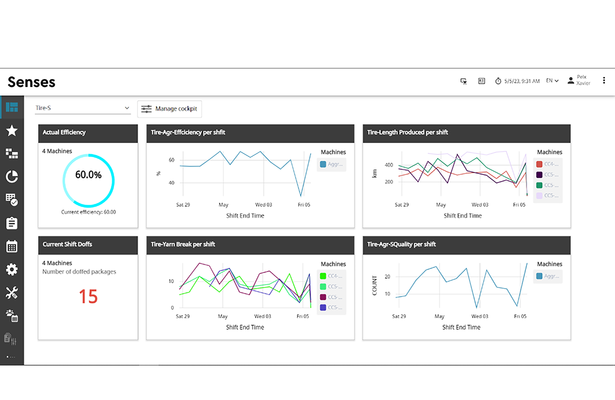Screen dimensions: 615x400
Task: Open the pie chart reports icon
Action: 12,176
